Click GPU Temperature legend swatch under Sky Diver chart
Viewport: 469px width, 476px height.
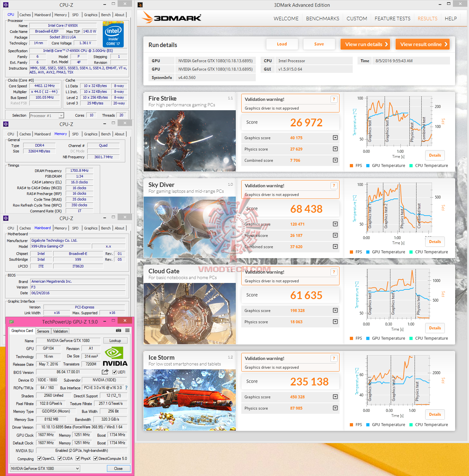click(x=368, y=252)
